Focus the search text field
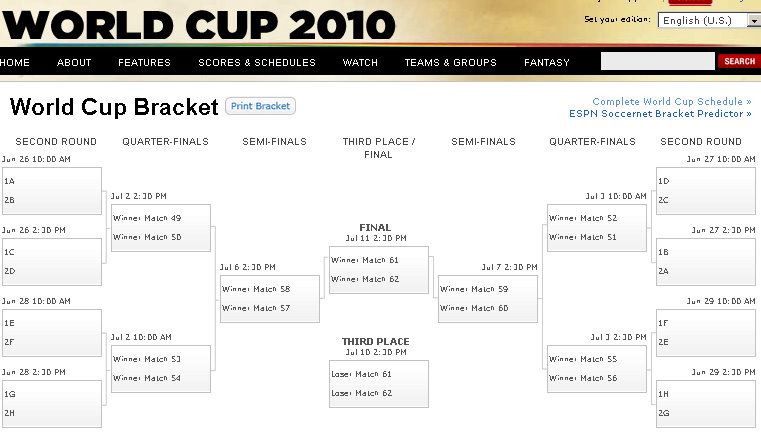 (x=658, y=61)
